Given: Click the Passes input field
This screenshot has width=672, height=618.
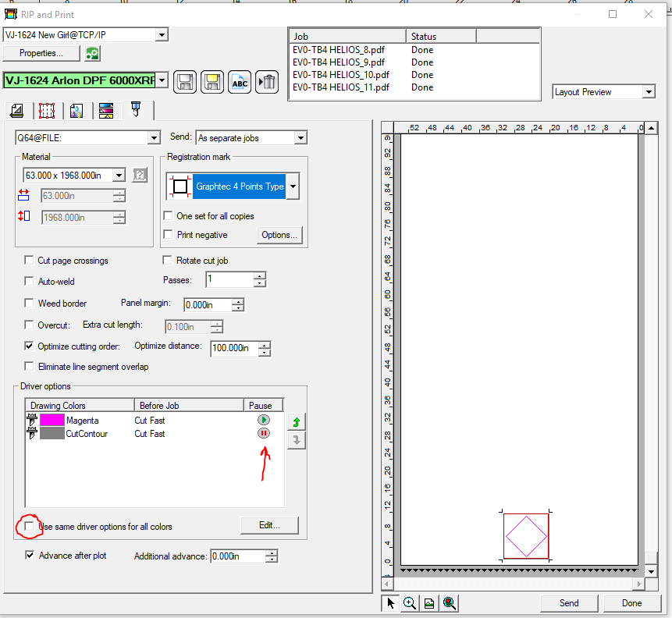Looking at the screenshot, I should [x=230, y=279].
